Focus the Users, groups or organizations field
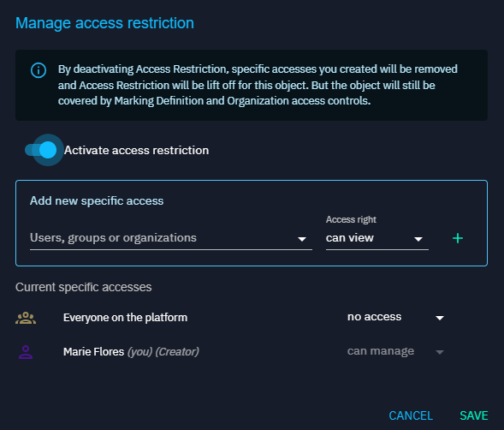504x430 pixels. pos(171,238)
